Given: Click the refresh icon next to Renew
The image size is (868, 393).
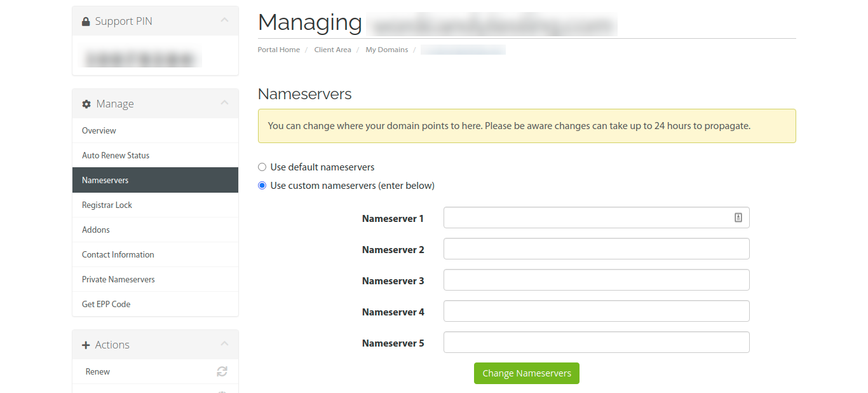Looking at the screenshot, I should tap(222, 371).
